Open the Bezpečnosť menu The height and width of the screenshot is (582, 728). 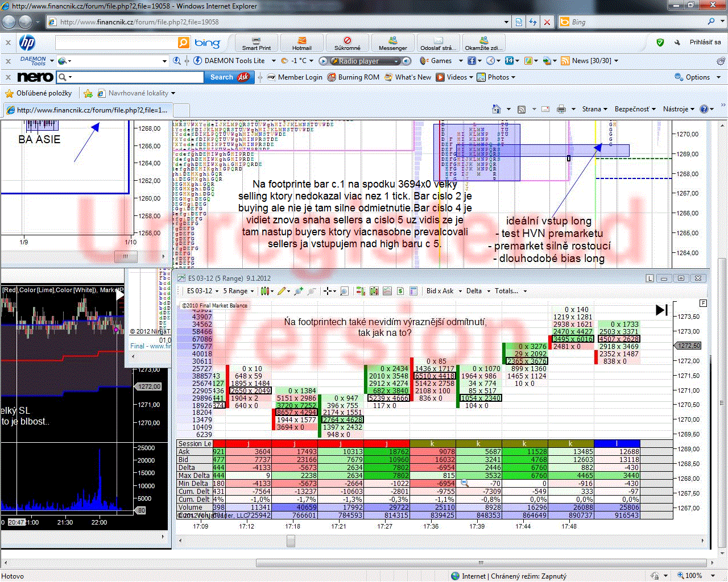[635, 109]
